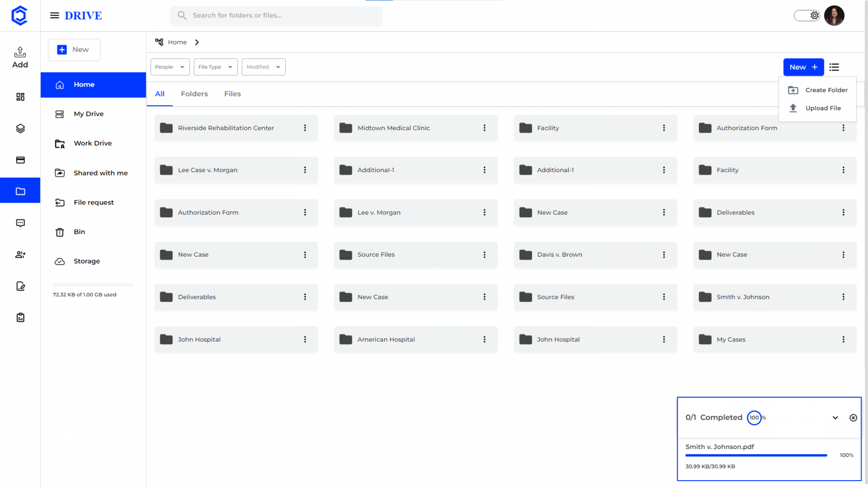Open options menu for My Cases folder

point(843,339)
